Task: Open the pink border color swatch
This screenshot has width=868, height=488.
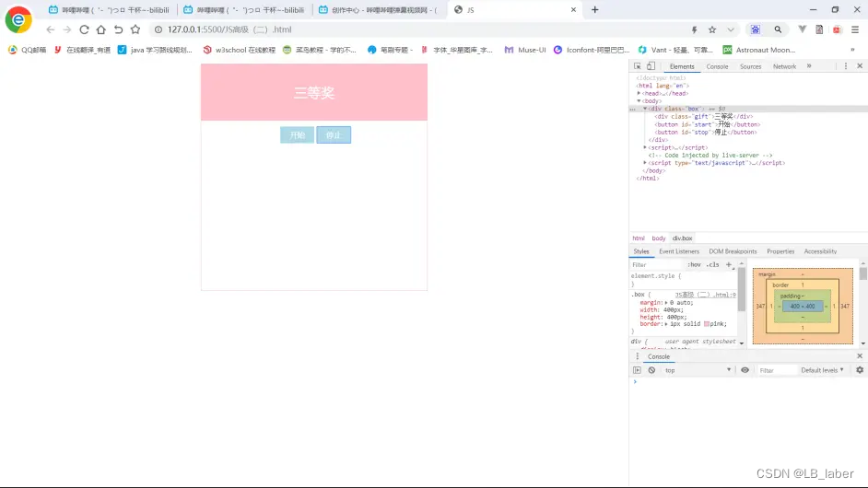Action: [x=707, y=324]
